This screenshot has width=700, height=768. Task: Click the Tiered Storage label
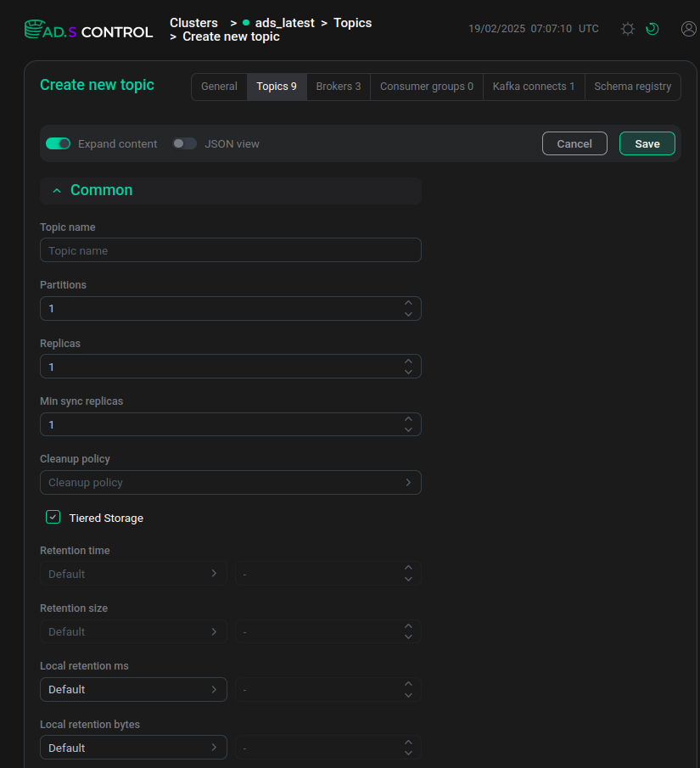[x=106, y=519]
